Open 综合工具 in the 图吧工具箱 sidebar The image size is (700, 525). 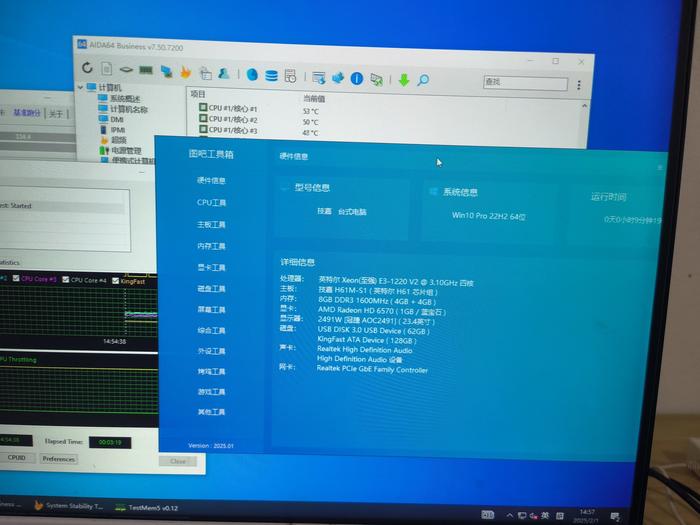click(x=211, y=330)
